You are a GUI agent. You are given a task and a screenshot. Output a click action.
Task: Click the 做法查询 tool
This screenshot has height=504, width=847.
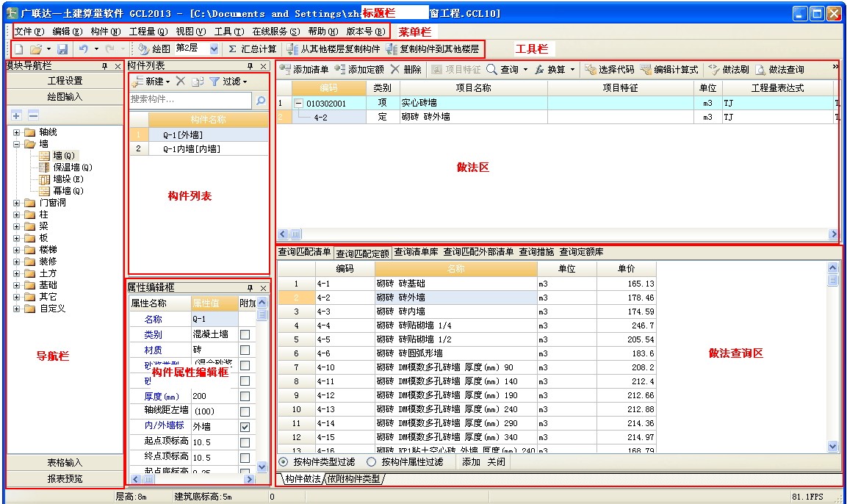[779, 70]
